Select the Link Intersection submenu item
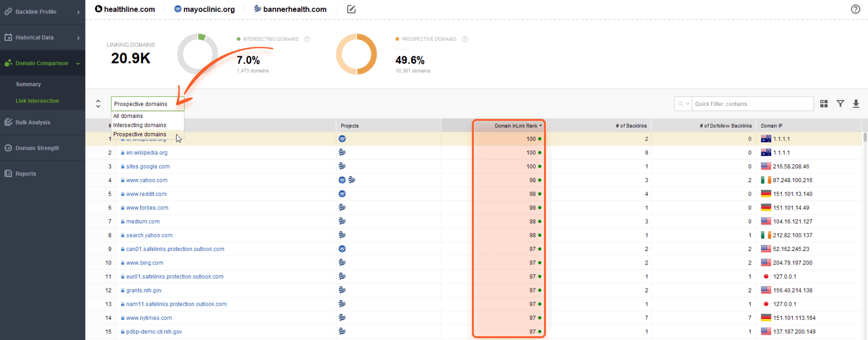The image size is (868, 340). click(x=37, y=101)
